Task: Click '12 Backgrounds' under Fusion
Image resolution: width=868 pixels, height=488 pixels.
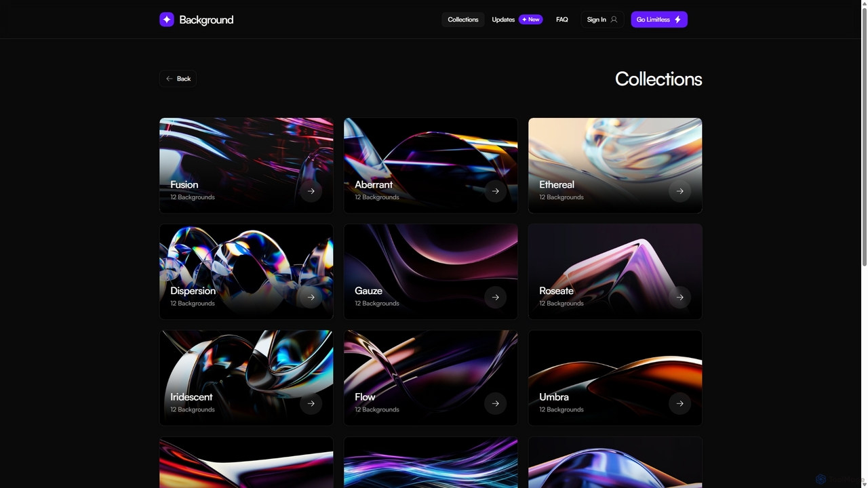Action: tap(193, 197)
